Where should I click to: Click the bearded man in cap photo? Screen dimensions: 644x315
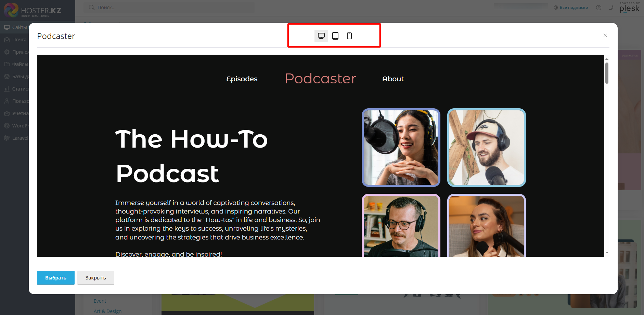[487, 148]
